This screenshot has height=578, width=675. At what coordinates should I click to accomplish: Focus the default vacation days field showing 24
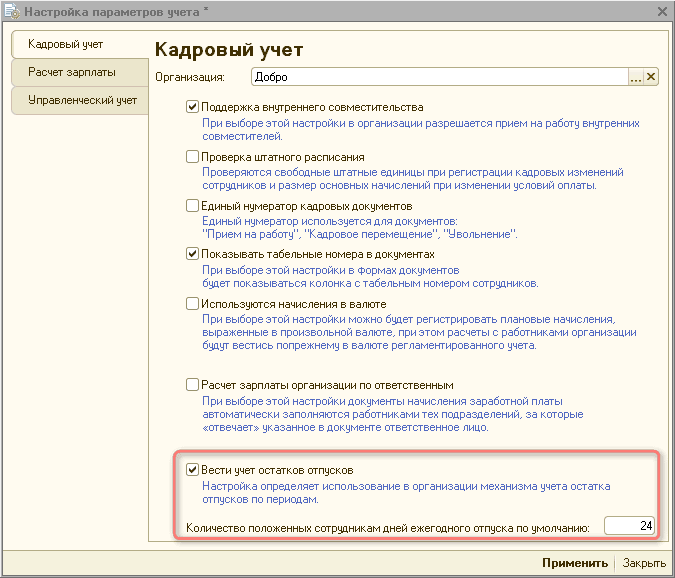pyautogui.click(x=630, y=526)
